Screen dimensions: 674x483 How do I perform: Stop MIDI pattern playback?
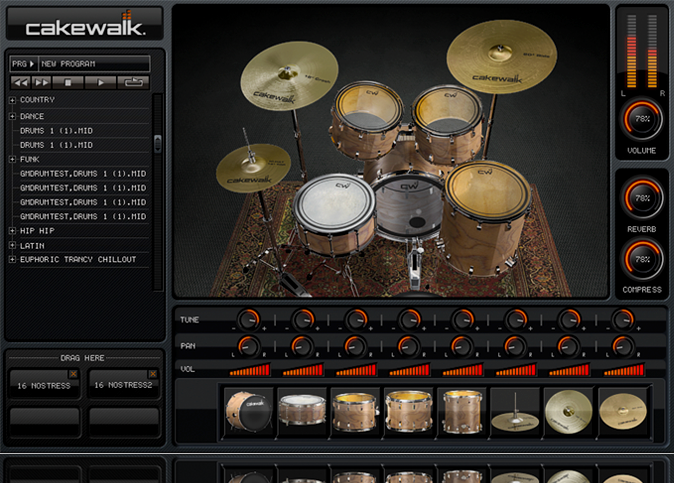coord(67,83)
